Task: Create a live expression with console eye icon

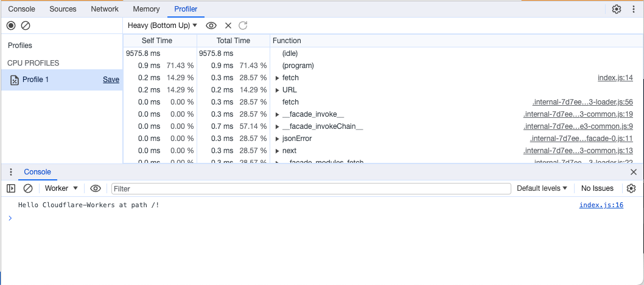Action: point(96,188)
